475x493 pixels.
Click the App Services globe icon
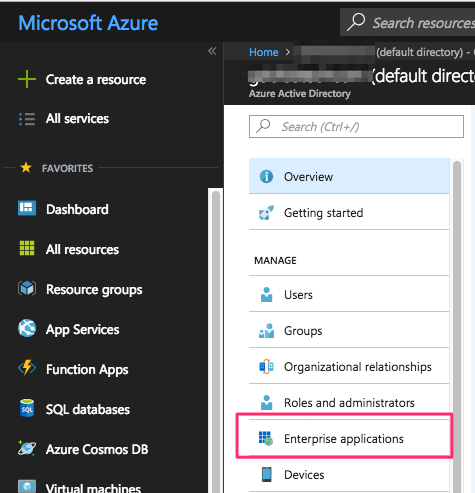[27, 328]
